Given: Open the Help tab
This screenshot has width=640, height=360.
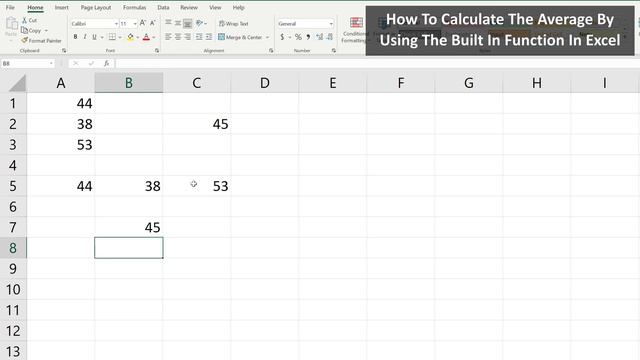Looking at the screenshot, I should (238, 7).
